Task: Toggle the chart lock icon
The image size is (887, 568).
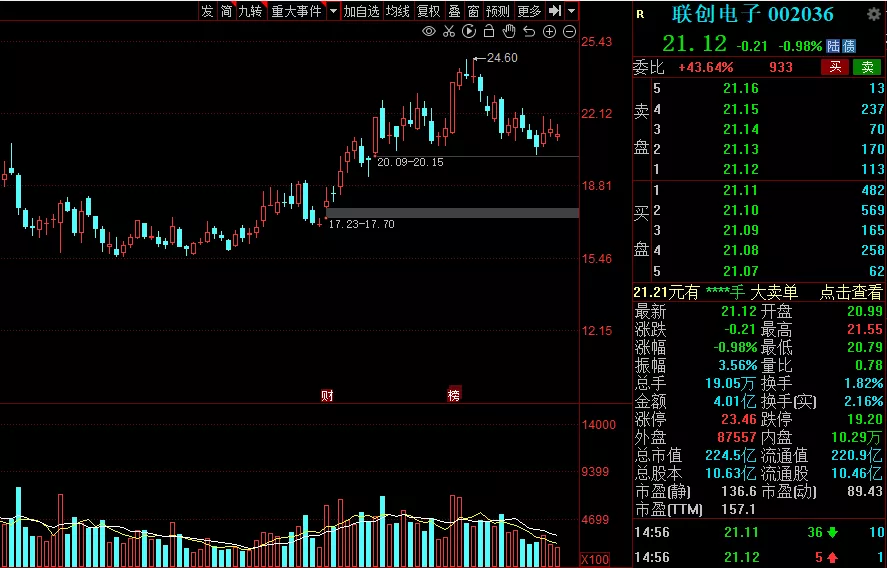Action: 489,32
